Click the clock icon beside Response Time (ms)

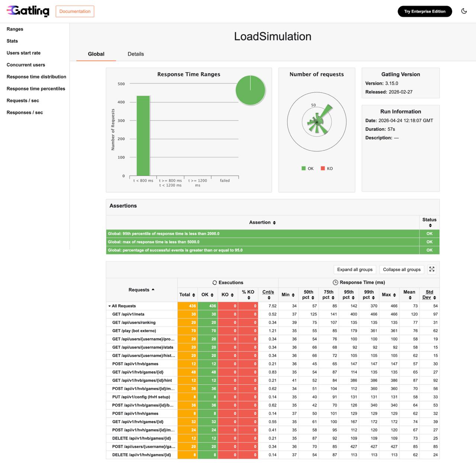pyautogui.click(x=336, y=282)
